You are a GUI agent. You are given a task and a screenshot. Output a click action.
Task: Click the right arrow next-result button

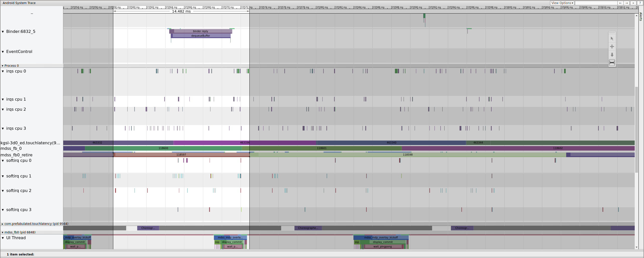pyautogui.click(x=627, y=3)
